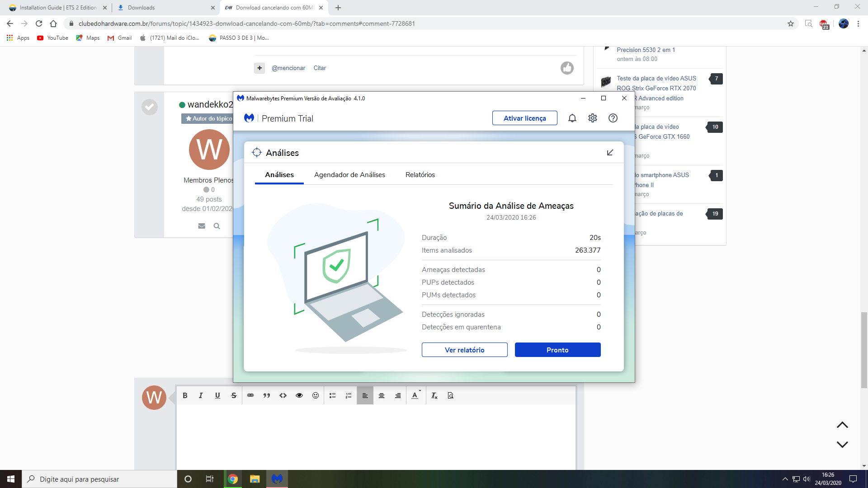Viewport: 868px width, 488px height.
Task: Open Malwarebytes notifications bell
Action: [572, 118]
